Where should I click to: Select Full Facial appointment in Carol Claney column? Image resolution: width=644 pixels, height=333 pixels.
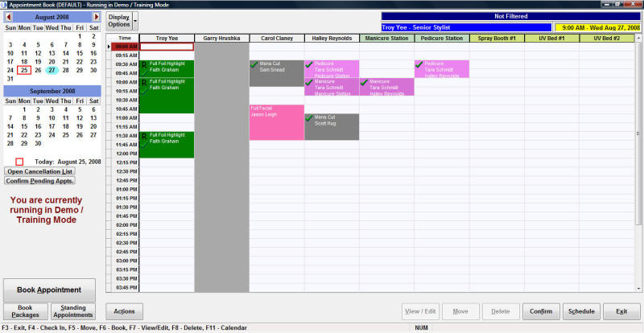pyautogui.click(x=277, y=122)
